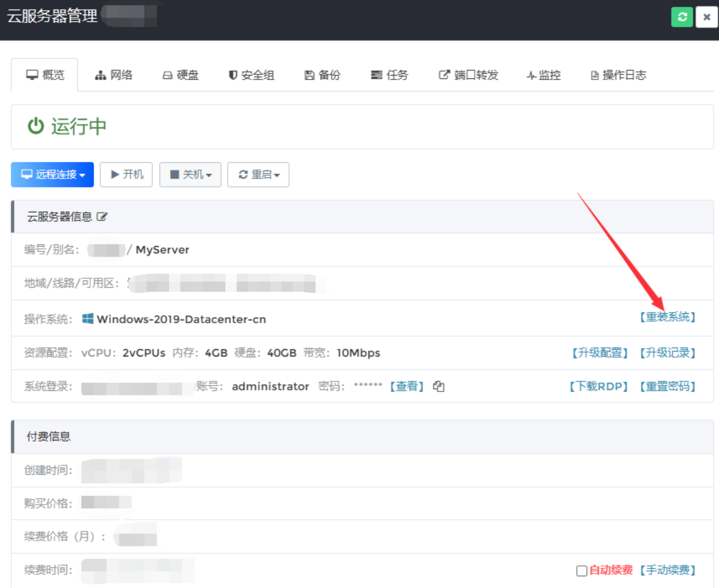Open the 重启 dropdown options
Screen dimensions: 719x588
[276, 175]
